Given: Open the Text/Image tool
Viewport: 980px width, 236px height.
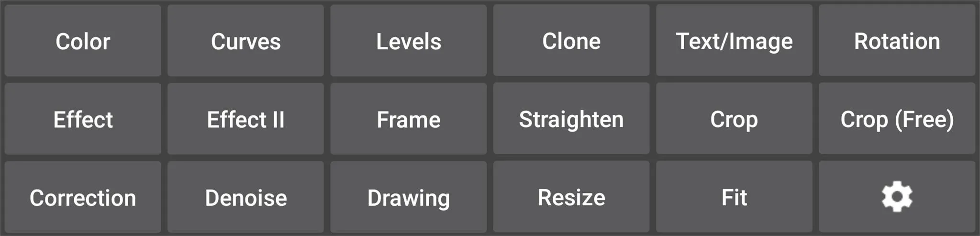Looking at the screenshot, I should tap(734, 41).
